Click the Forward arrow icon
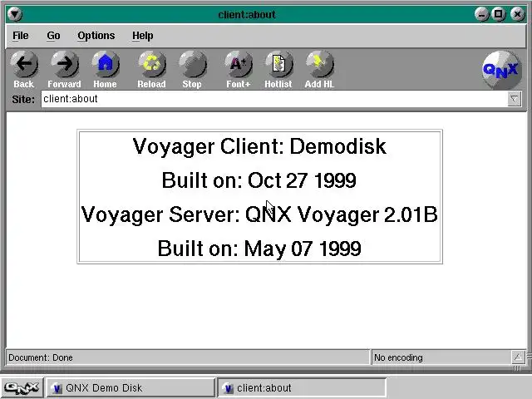The image size is (532, 399). click(x=65, y=64)
